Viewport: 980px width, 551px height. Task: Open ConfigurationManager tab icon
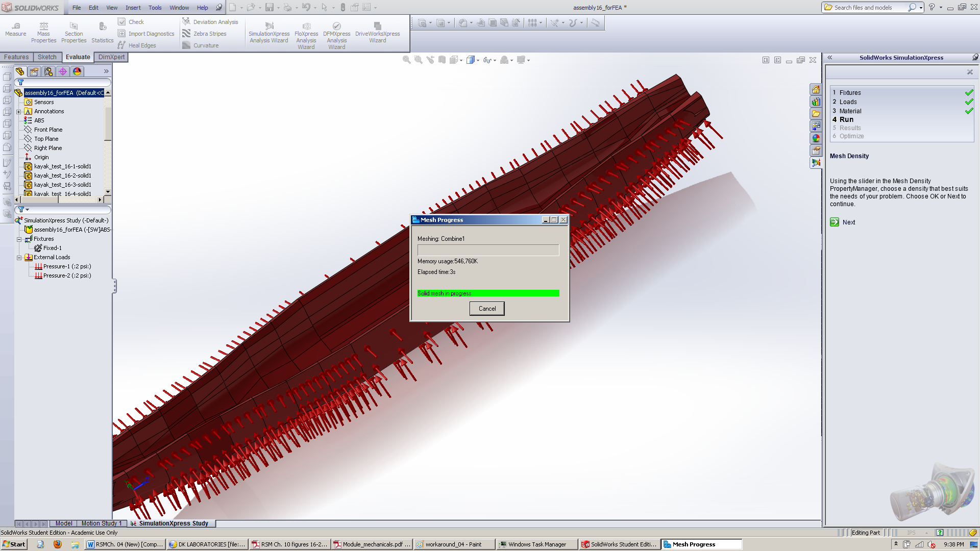48,71
